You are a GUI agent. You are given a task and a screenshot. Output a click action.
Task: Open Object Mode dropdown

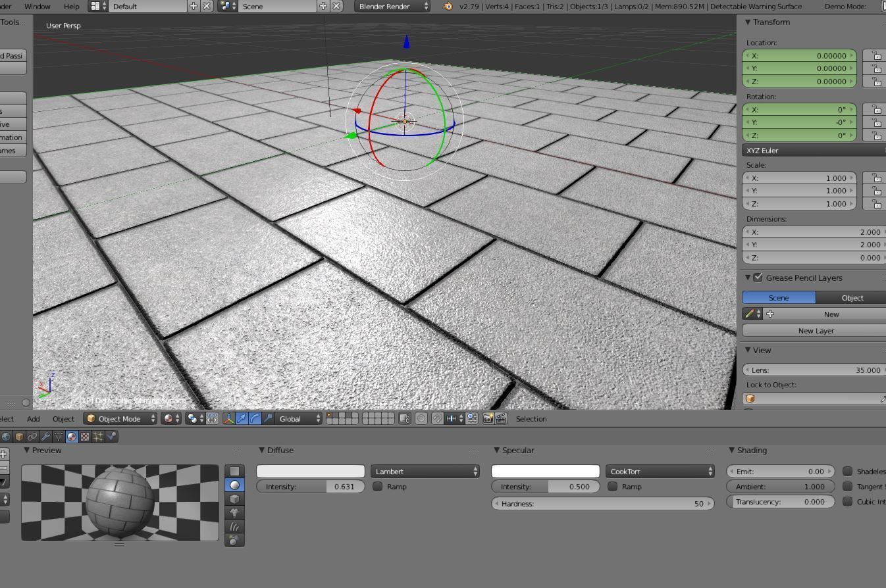(120, 418)
